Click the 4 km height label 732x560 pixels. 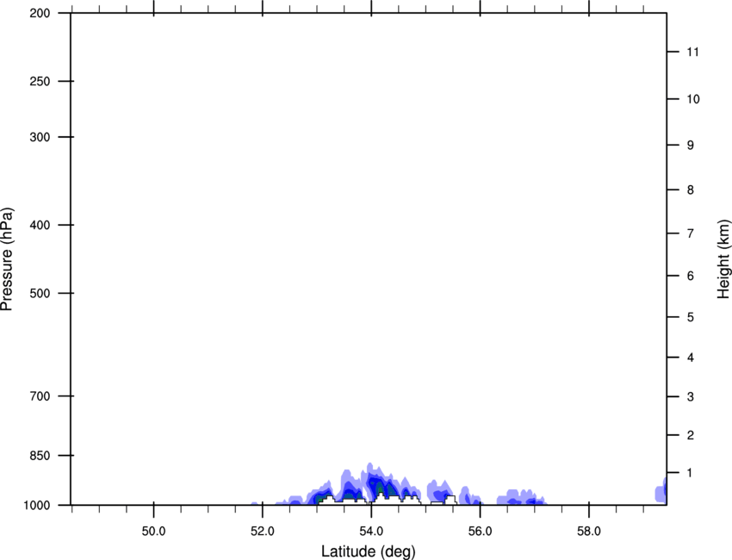tap(691, 358)
